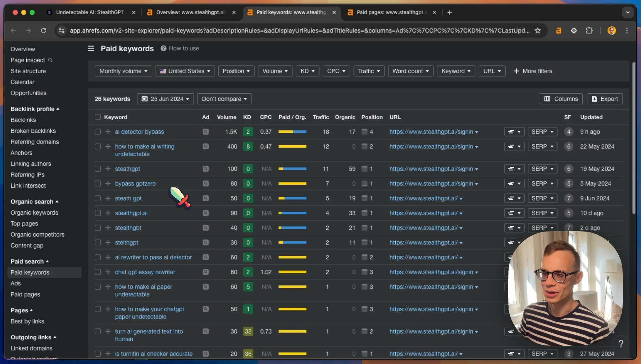Image resolution: width=641 pixels, height=364 pixels.
Task: Click the view site information icon in address bar
Action: tap(61, 31)
